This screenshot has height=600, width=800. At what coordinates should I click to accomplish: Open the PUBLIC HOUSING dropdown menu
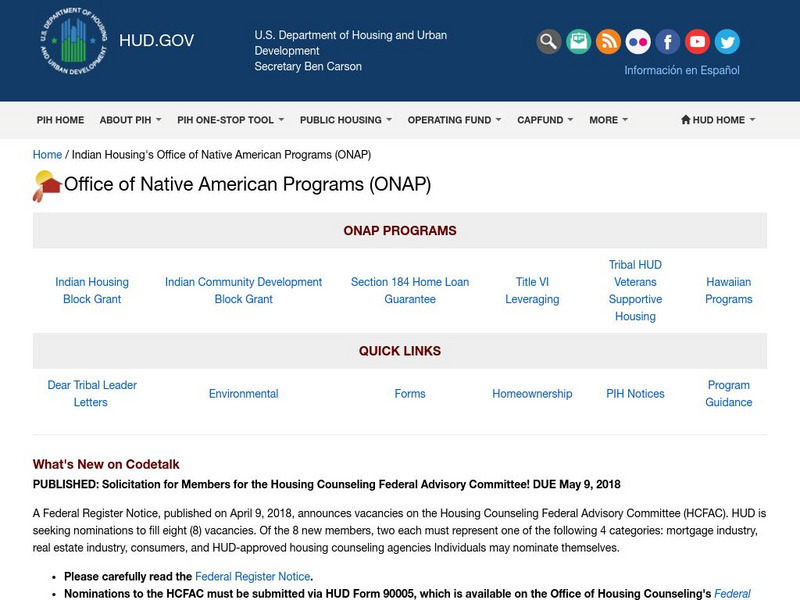point(344,119)
